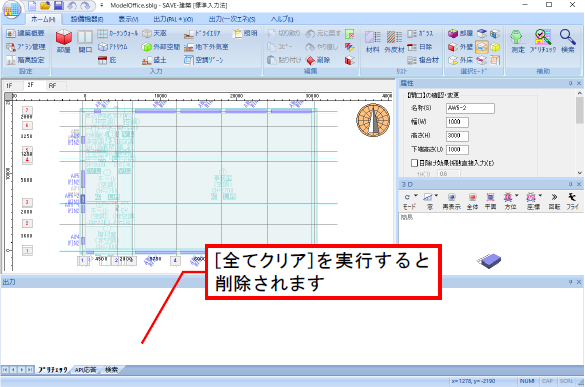Switch to the 1F floor tab

pos(9,85)
